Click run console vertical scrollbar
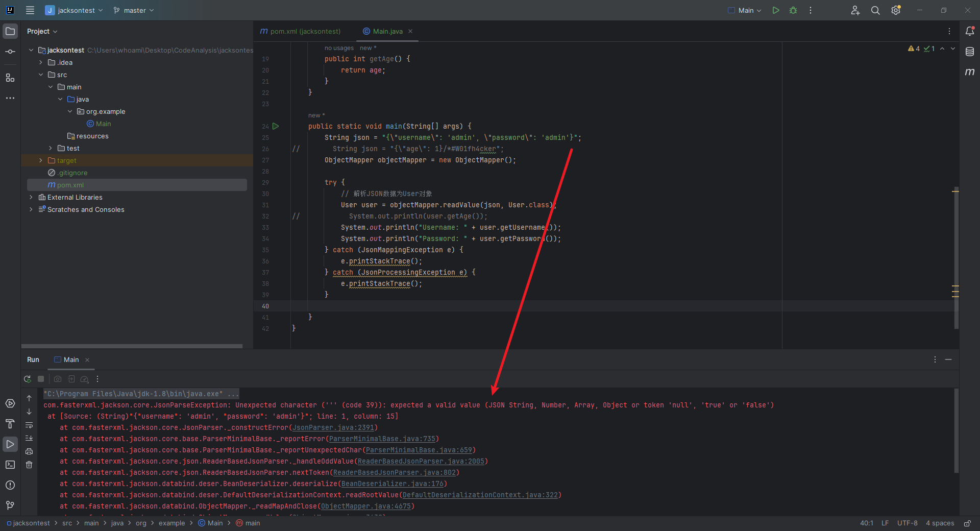980x531 pixels. pos(957,430)
